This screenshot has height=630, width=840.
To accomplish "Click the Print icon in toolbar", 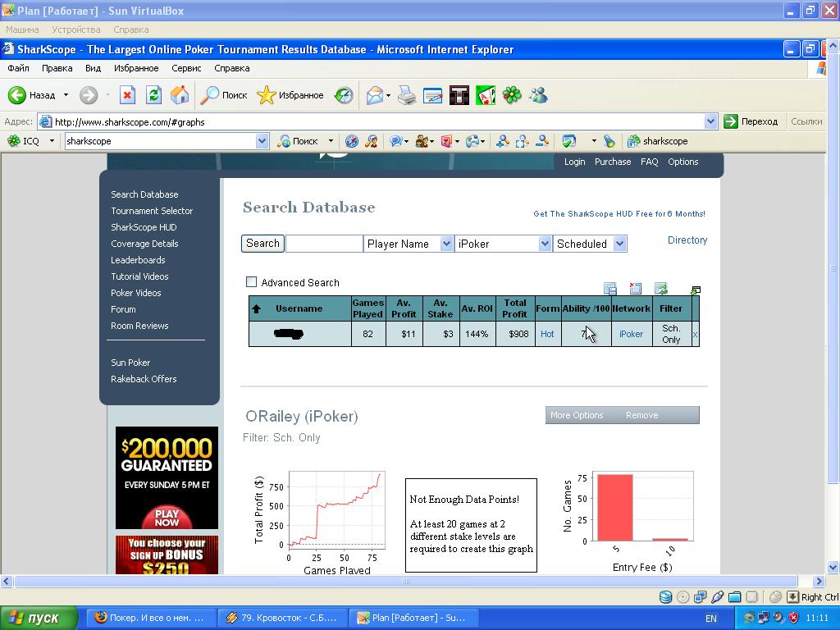I will pyautogui.click(x=407, y=96).
